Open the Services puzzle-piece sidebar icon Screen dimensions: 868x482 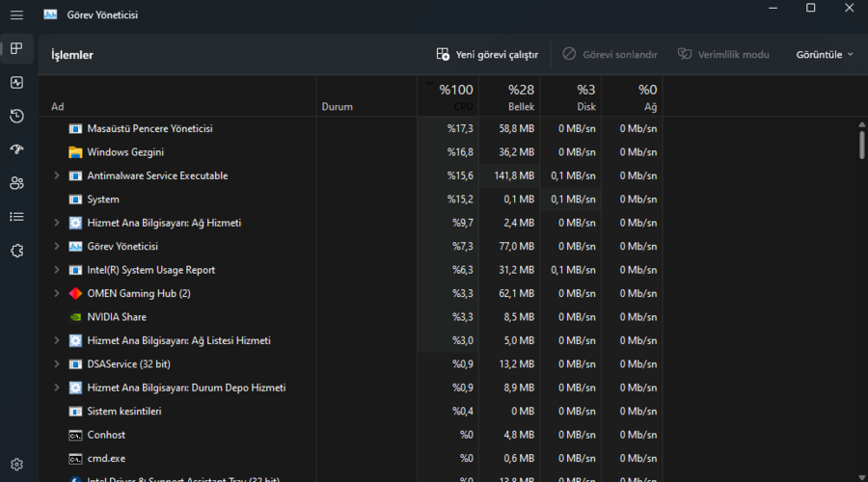[16, 251]
